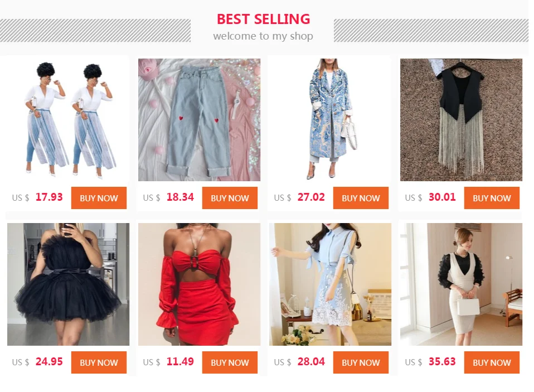Open the blue patterned long coat image
Viewport: 534px width, 392px height.
330,120
